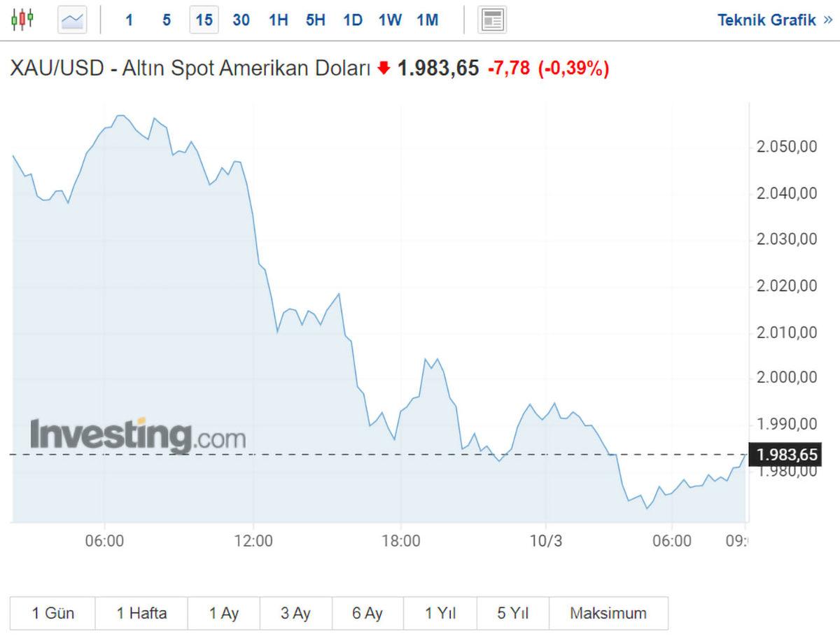Choose the 30 minute interval
Screen dimensions: 840x641
tap(241, 20)
